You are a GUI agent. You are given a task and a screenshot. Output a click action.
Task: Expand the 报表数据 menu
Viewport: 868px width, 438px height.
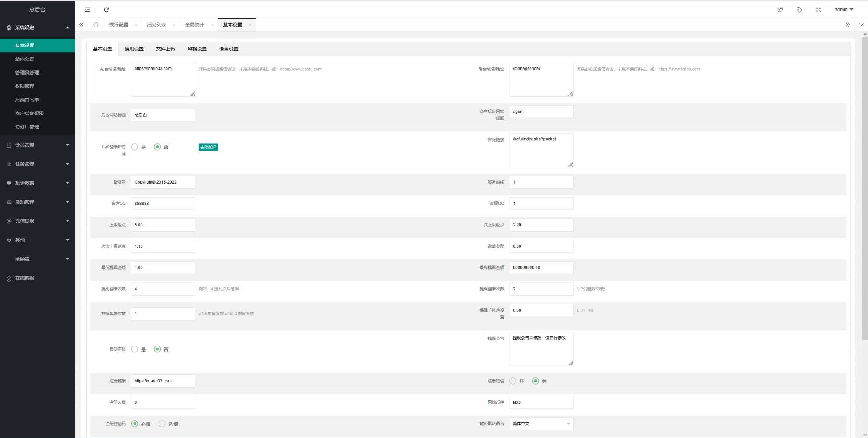click(67, 183)
